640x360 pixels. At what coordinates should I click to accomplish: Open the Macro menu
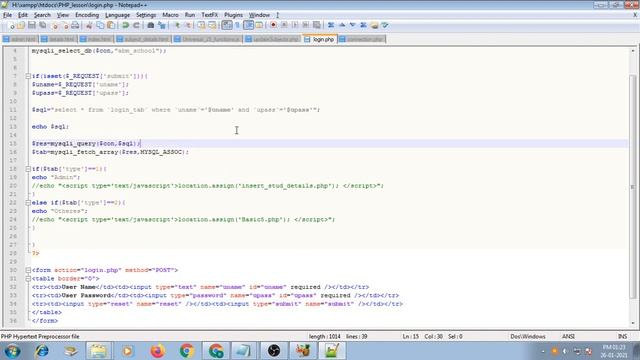click(x=170, y=15)
